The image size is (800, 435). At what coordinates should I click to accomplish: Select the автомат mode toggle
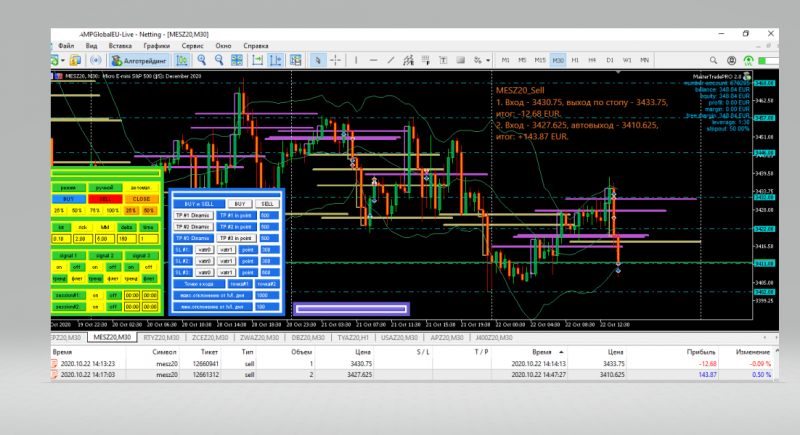[141, 188]
